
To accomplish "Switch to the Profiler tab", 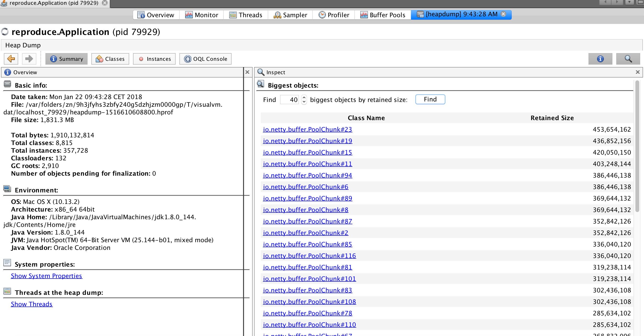I will pos(333,15).
